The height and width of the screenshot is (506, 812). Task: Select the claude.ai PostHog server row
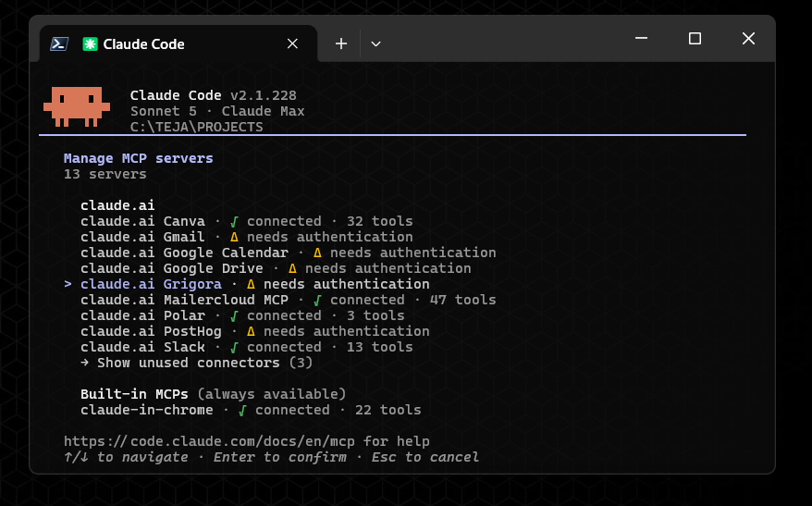(x=254, y=331)
